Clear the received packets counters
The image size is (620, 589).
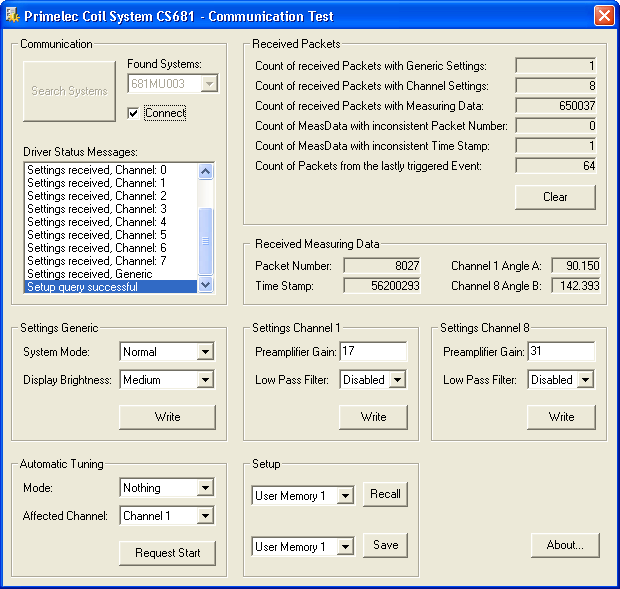tap(555, 197)
